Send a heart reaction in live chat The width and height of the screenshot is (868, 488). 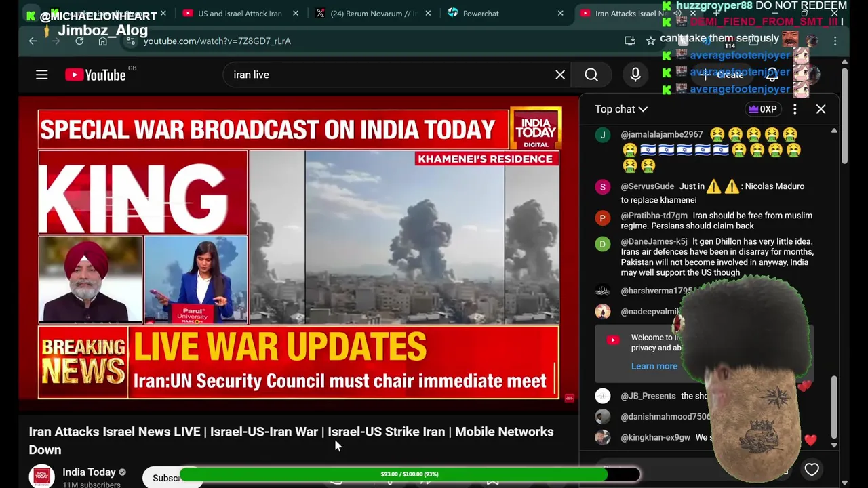click(812, 469)
